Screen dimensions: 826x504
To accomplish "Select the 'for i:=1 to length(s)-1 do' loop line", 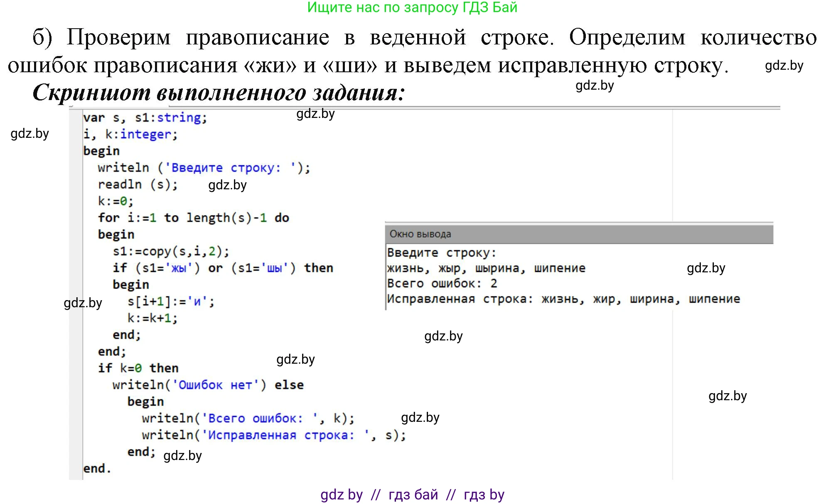I will pyautogui.click(x=194, y=217).
